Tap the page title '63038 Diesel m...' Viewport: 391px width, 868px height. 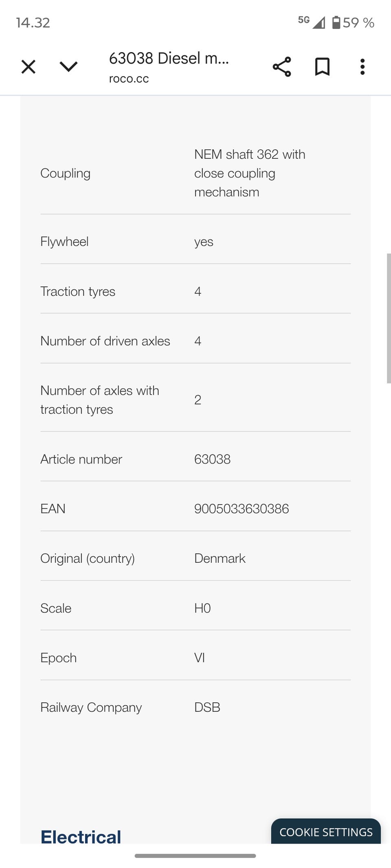point(169,58)
